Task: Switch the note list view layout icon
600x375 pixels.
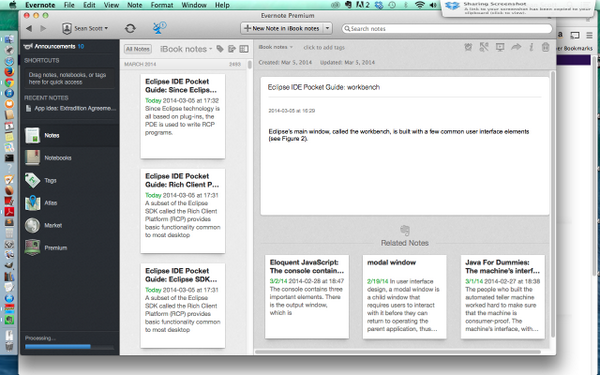Action: click(x=244, y=49)
